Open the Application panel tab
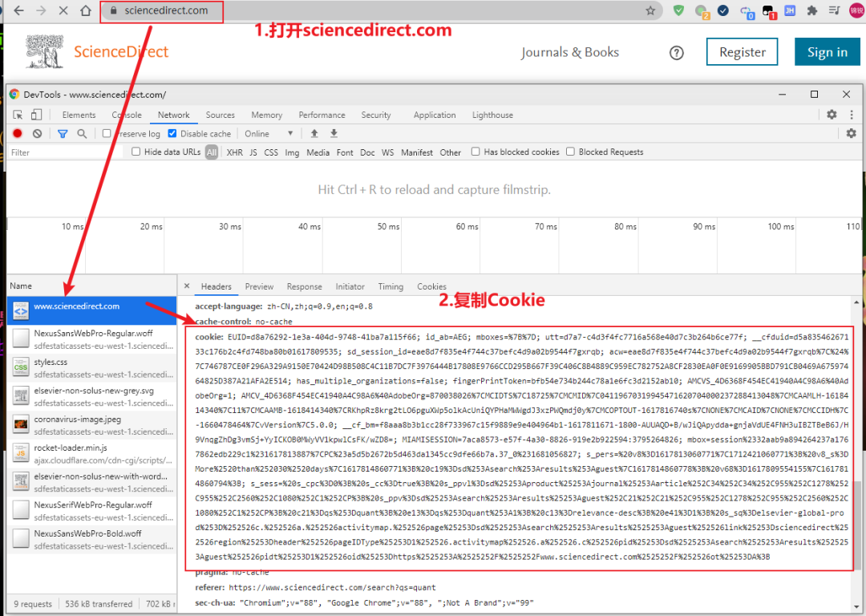This screenshot has height=616, width=866. [435, 115]
